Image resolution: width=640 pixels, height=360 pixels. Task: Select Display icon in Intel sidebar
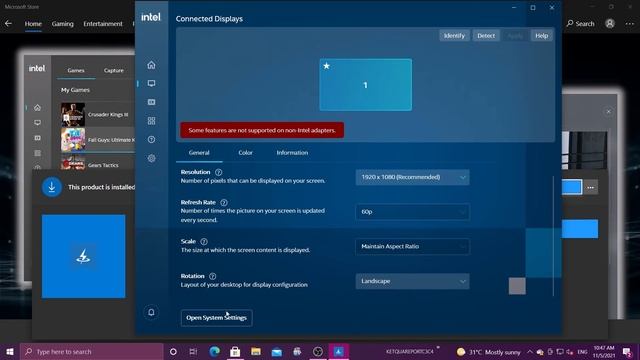point(151,83)
